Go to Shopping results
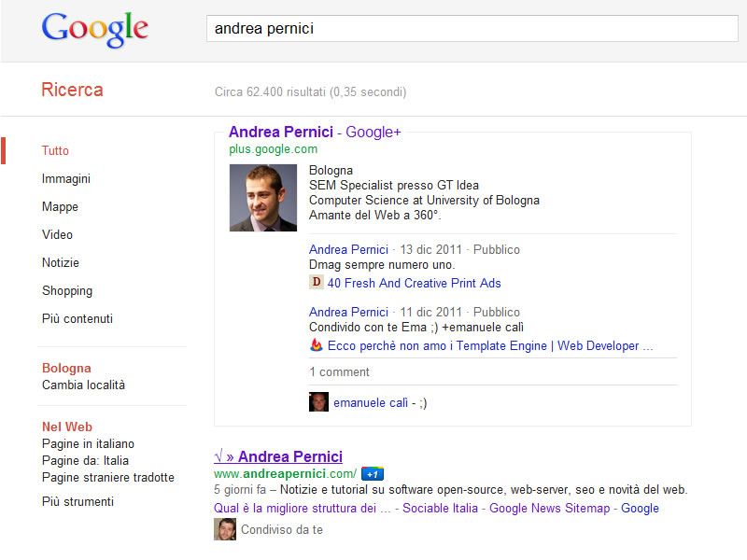 click(66, 290)
